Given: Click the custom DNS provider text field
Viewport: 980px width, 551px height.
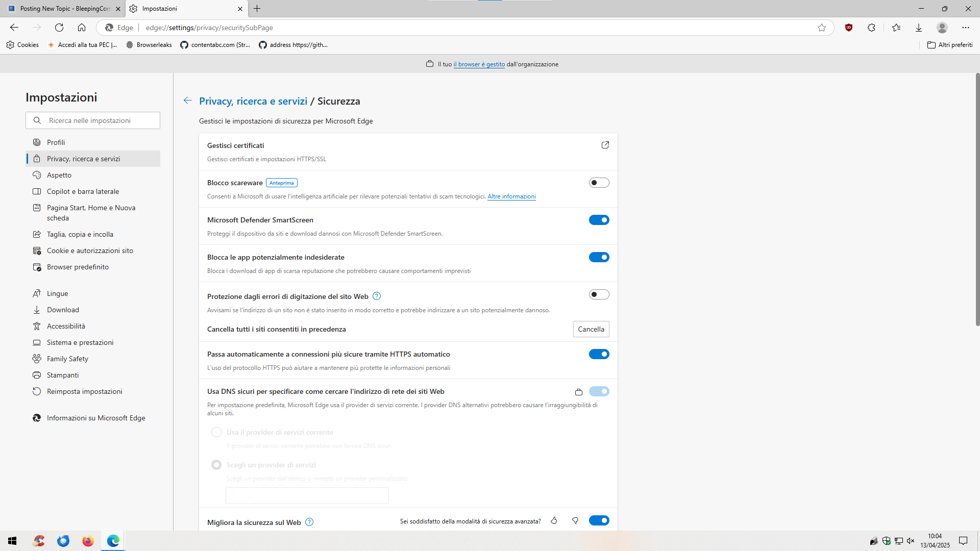Looking at the screenshot, I should tap(307, 495).
